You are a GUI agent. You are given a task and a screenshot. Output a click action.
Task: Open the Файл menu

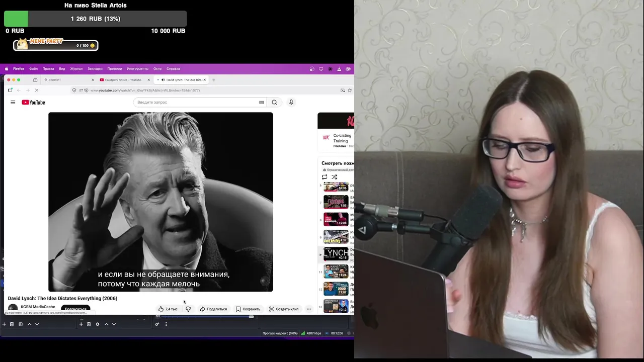[x=33, y=69]
